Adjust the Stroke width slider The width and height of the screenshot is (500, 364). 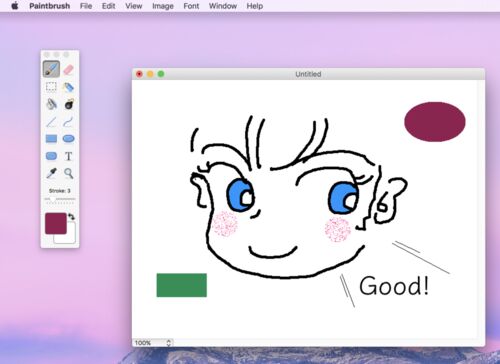(60, 200)
